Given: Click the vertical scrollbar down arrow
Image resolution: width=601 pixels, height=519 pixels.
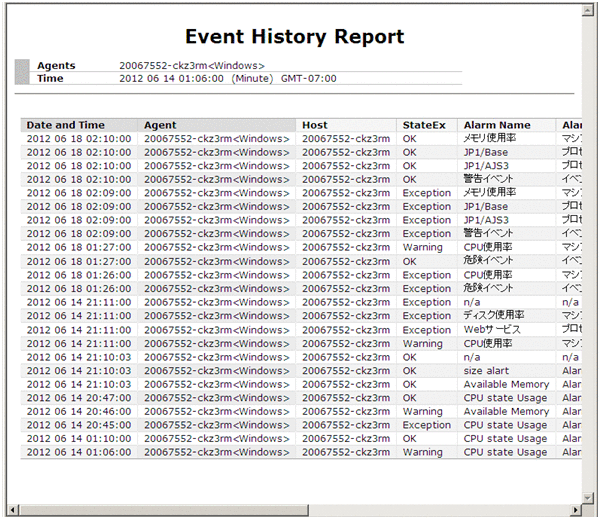Looking at the screenshot, I should click(x=587, y=496).
